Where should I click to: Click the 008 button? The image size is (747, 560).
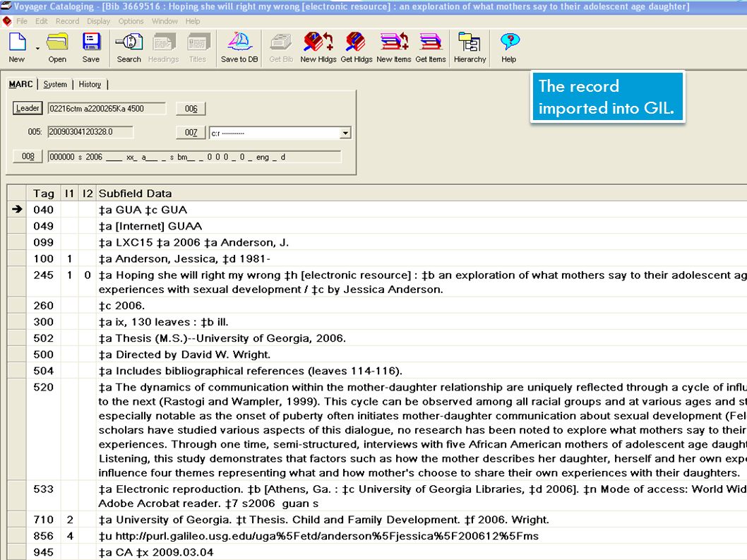(28, 156)
